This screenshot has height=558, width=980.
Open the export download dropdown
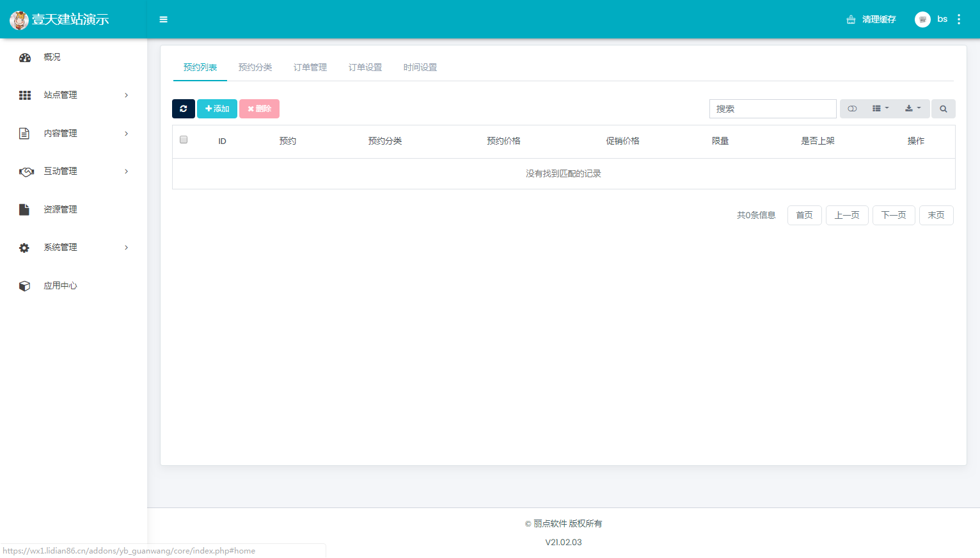pos(913,109)
